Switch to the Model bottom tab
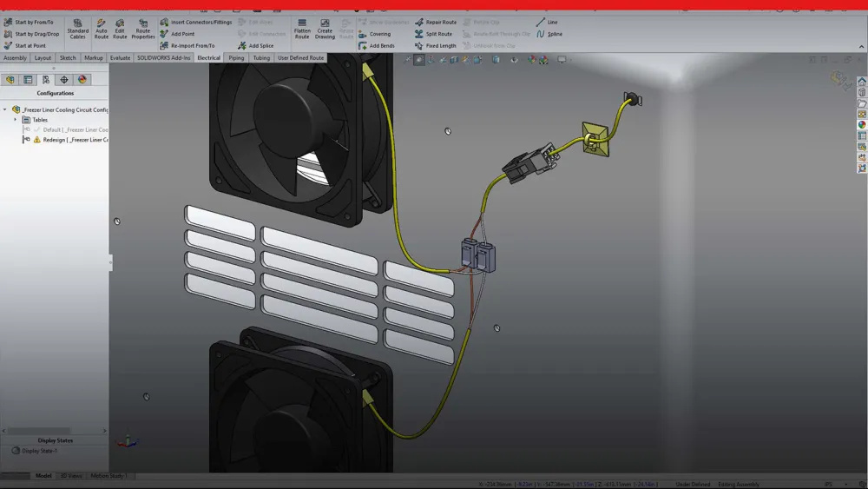The width and height of the screenshot is (868, 489). coord(43,476)
